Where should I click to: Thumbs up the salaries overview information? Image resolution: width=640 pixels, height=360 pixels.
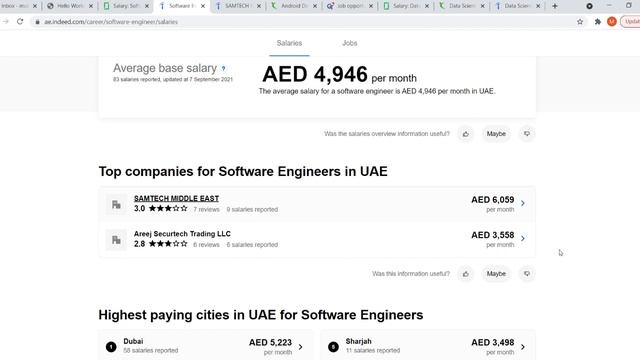coord(466,134)
